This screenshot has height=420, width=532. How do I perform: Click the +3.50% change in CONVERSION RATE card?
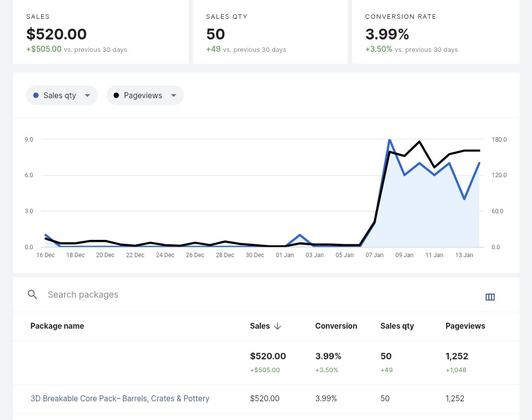(x=379, y=49)
